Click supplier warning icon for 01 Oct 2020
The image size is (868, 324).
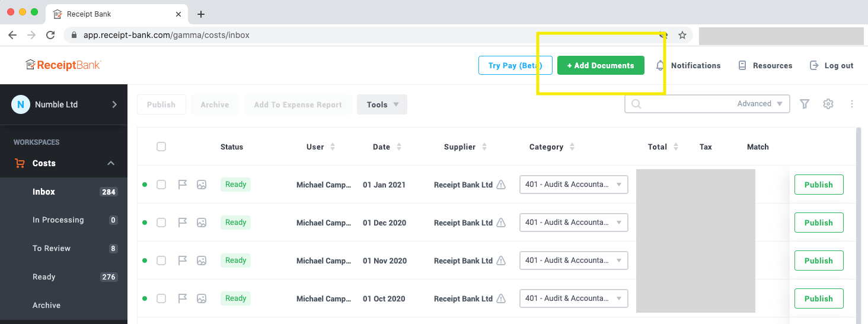501,298
